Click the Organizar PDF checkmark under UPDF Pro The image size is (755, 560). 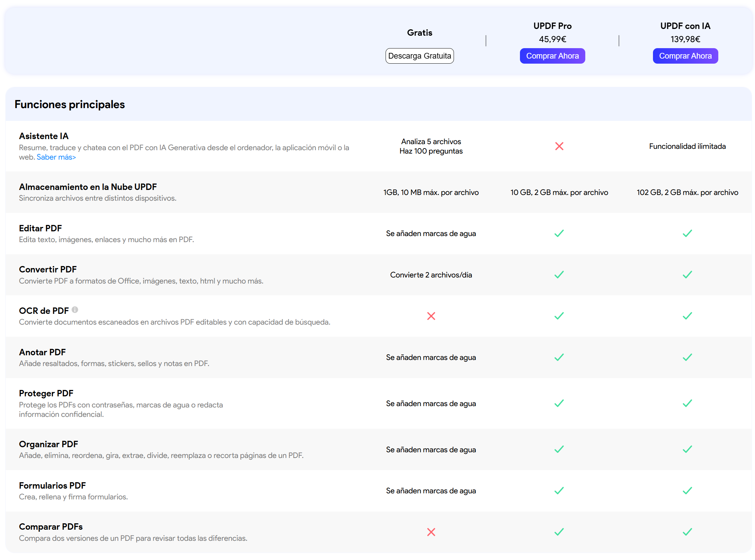(559, 449)
